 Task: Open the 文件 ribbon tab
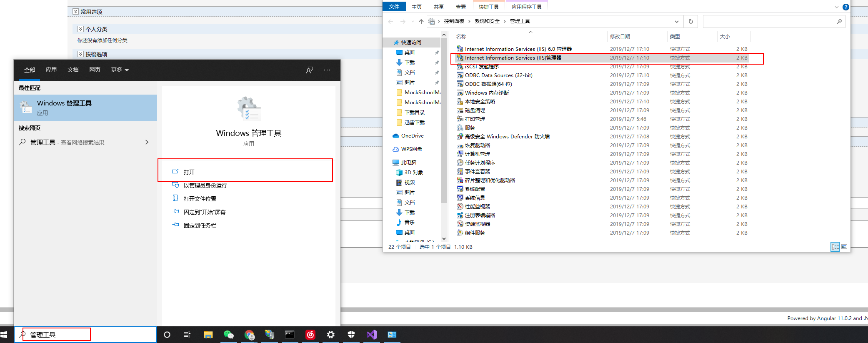click(394, 7)
